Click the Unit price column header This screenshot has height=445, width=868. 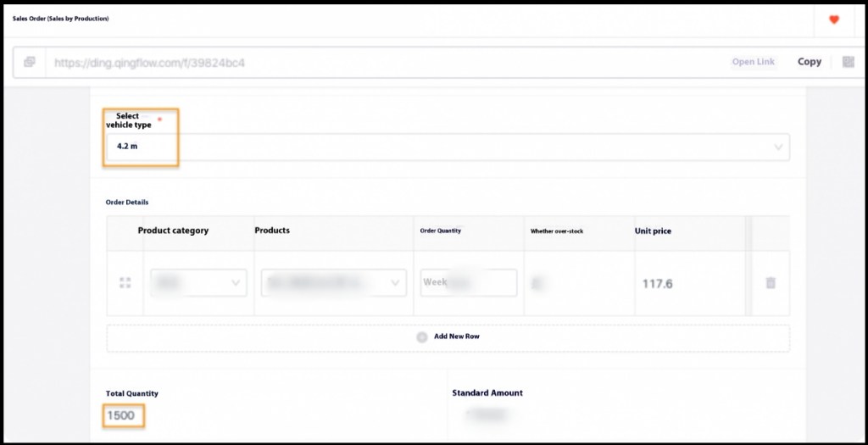(653, 231)
